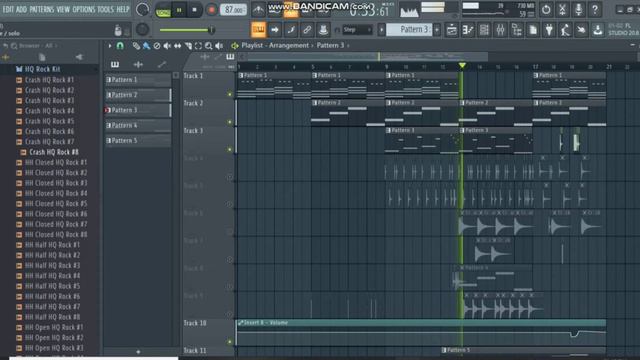Select the Draw pencil tool
The width and height of the screenshot is (640, 360).
tap(136, 46)
